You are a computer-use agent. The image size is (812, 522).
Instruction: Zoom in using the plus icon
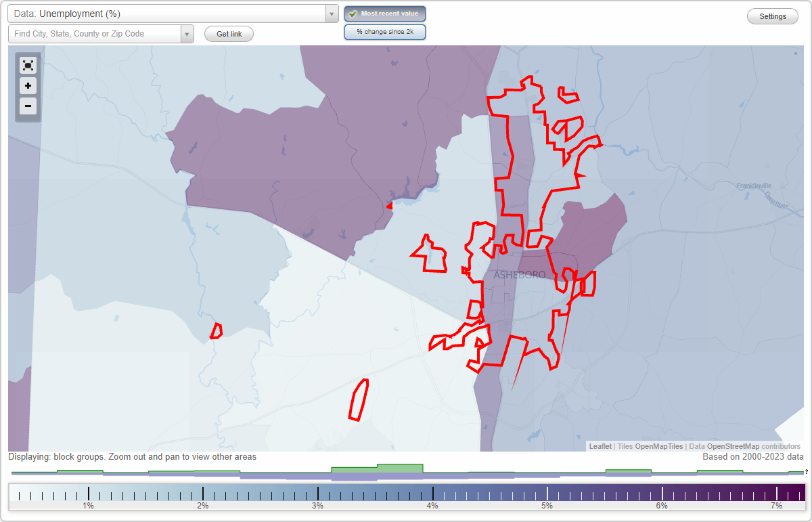pyautogui.click(x=28, y=85)
